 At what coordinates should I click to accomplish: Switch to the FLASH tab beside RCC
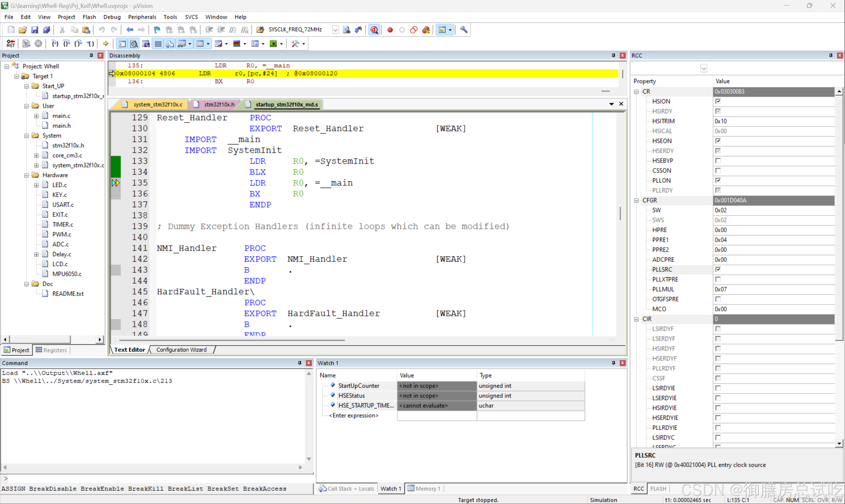tap(658, 489)
